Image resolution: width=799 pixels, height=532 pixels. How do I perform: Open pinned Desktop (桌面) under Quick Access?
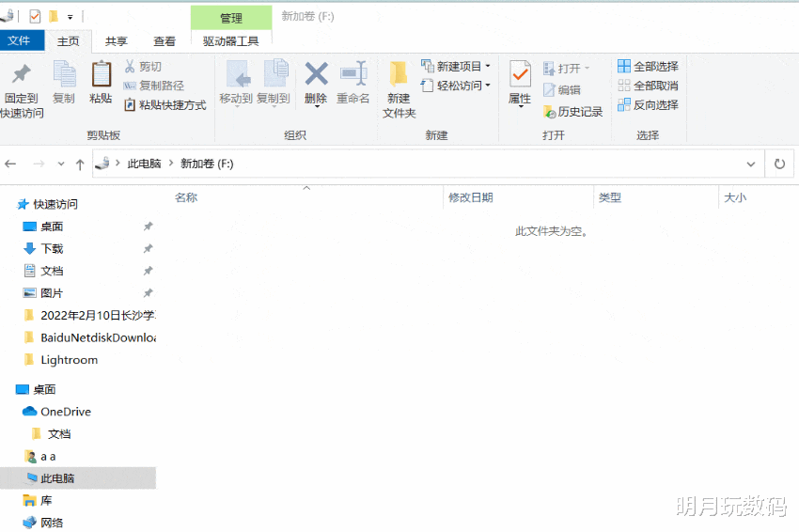coord(52,227)
